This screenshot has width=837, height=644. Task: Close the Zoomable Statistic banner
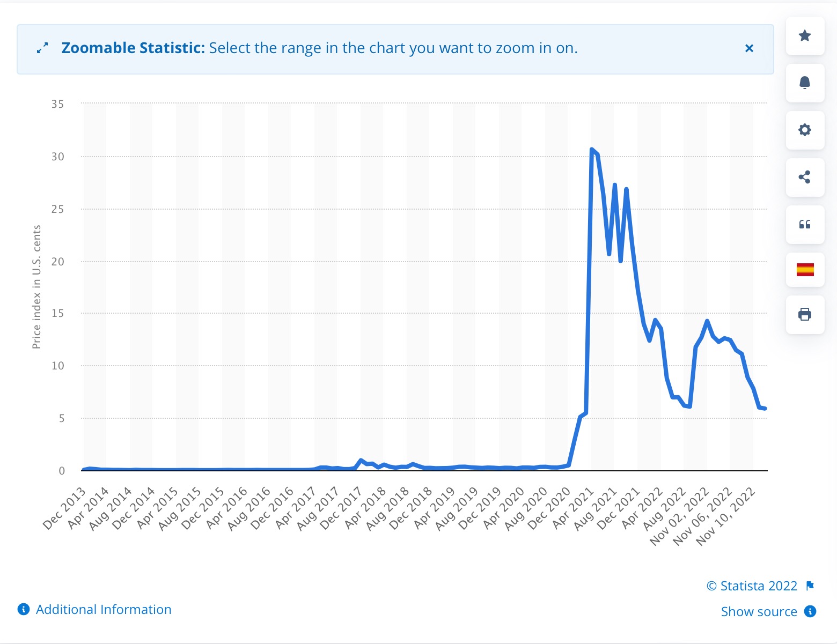(x=750, y=48)
